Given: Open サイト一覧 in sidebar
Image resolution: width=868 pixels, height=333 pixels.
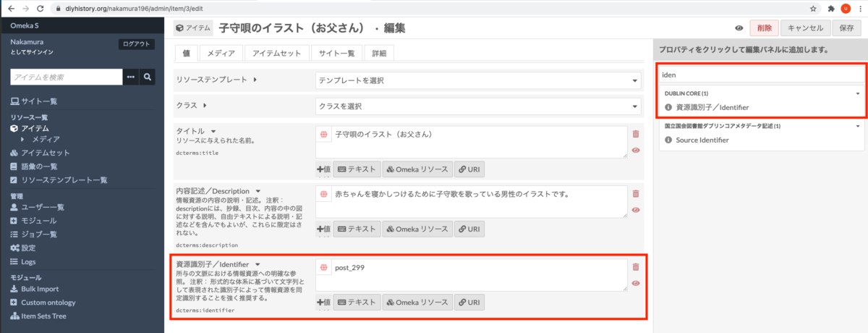Looking at the screenshot, I should [33, 101].
